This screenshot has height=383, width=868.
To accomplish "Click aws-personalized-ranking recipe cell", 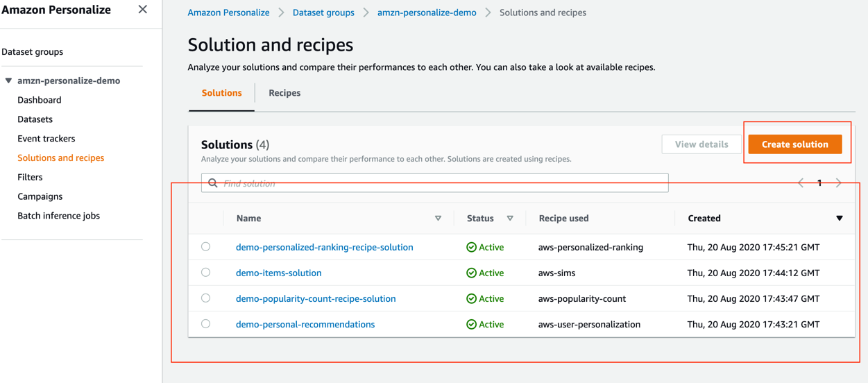I will click(590, 247).
